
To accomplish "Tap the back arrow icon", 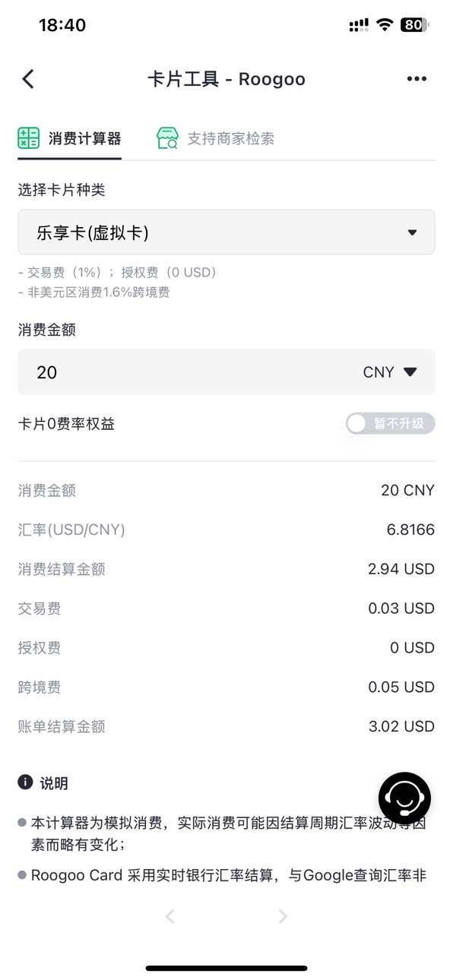I will click(x=28, y=79).
